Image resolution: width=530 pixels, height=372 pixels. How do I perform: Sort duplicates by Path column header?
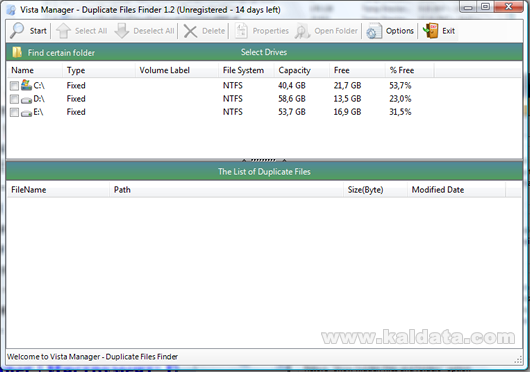226,190
